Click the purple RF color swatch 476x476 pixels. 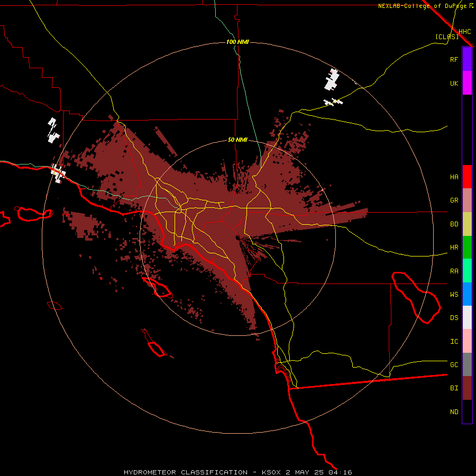click(467, 59)
